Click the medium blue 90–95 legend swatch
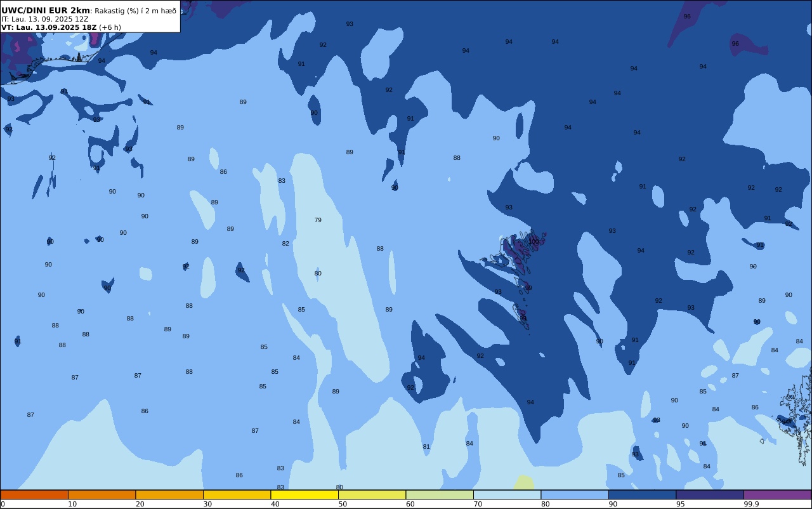This screenshot has height=509, width=812. (642, 494)
